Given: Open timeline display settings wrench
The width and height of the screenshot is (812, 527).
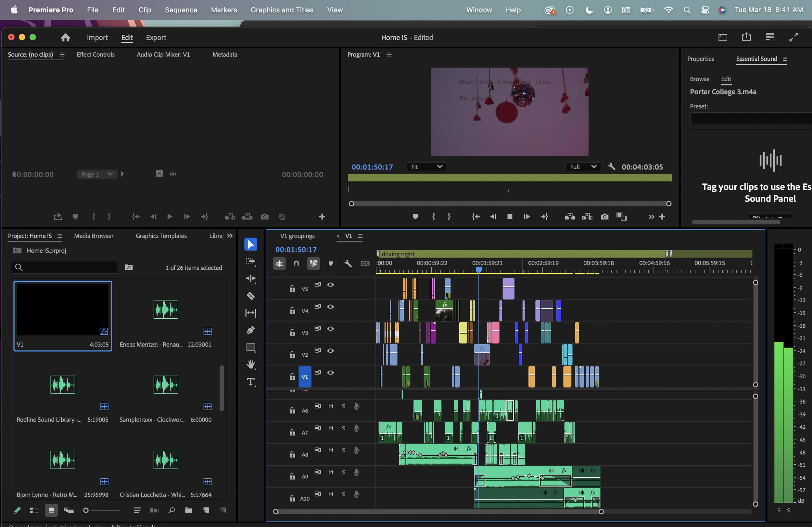Looking at the screenshot, I should coord(348,263).
